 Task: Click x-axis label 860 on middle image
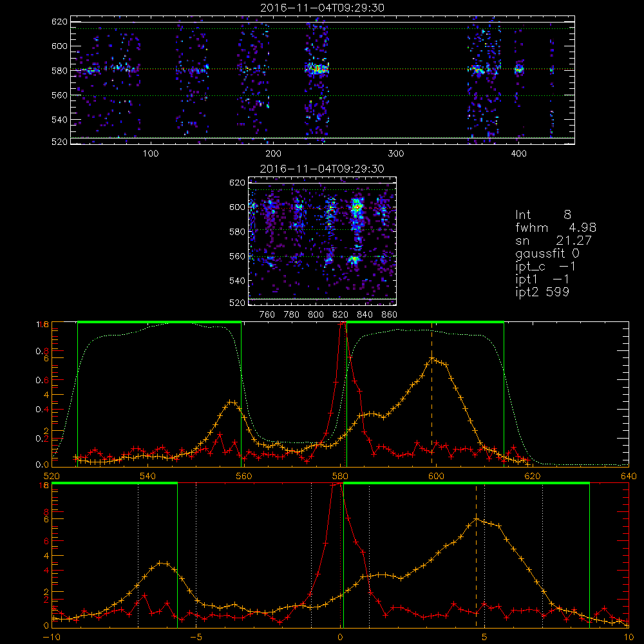(x=389, y=315)
